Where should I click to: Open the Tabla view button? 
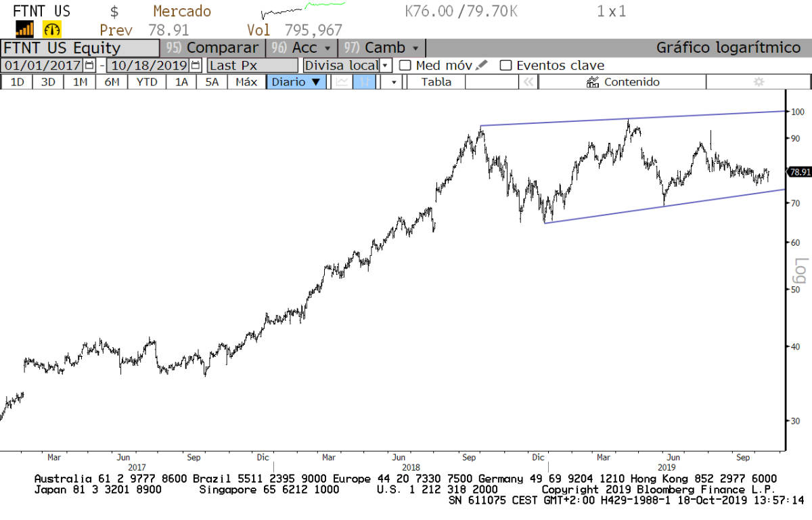point(436,82)
